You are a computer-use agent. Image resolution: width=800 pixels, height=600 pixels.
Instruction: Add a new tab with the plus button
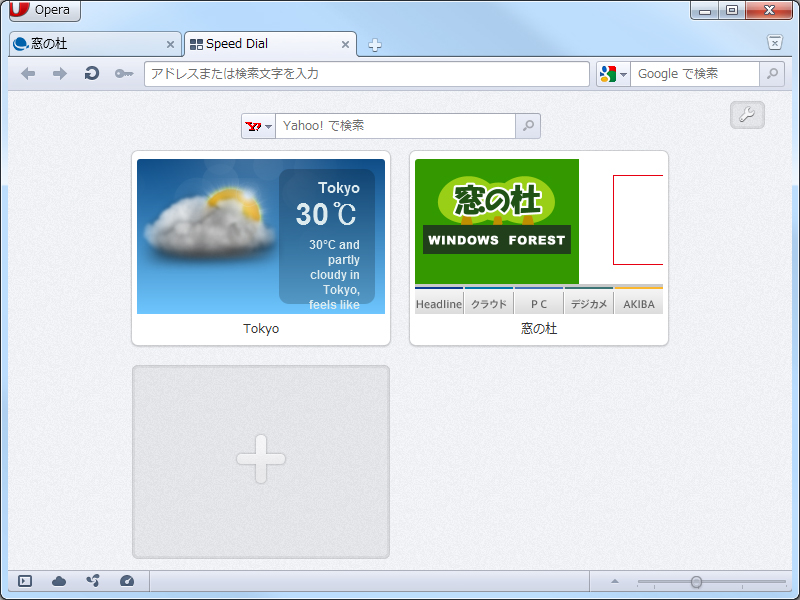374,44
